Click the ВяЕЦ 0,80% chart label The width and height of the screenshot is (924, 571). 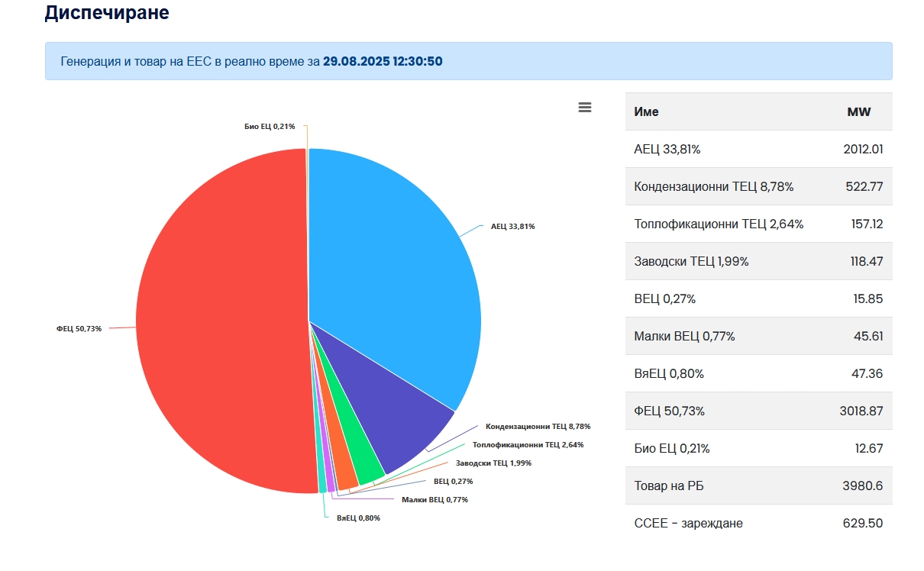[x=358, y=518]
